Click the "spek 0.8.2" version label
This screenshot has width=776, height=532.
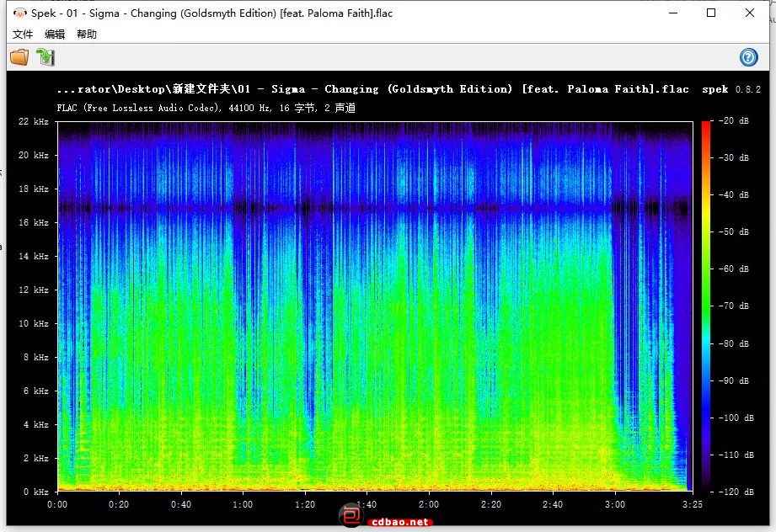pos(731,89)
